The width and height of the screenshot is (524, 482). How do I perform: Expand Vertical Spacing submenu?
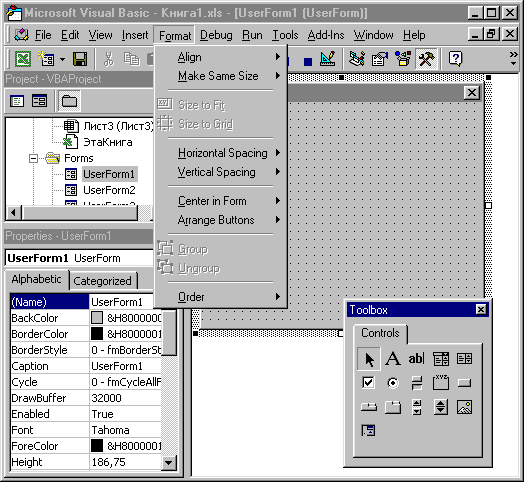221,172
